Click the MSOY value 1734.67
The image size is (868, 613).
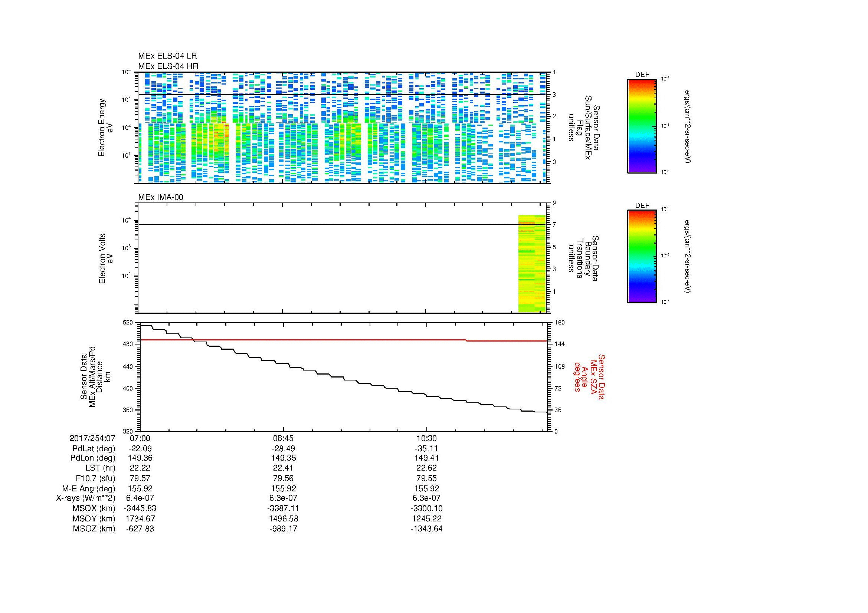pyautogui.click(x=140, y=518)
